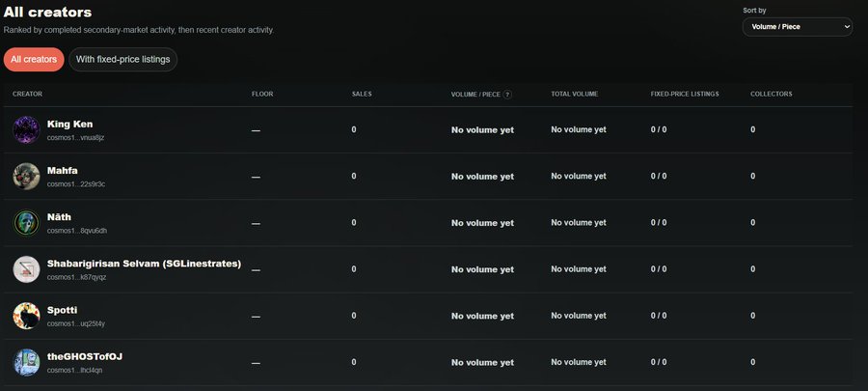Click theGHOSTofOJ's collectors count
Image resolution: width=868 pixels, height=391 pixels.
753,362
